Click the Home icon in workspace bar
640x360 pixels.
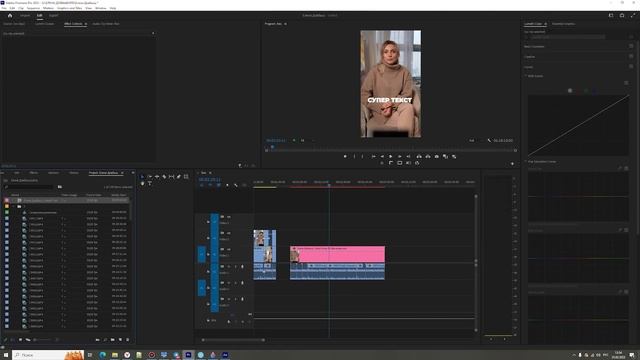point(10,16)
